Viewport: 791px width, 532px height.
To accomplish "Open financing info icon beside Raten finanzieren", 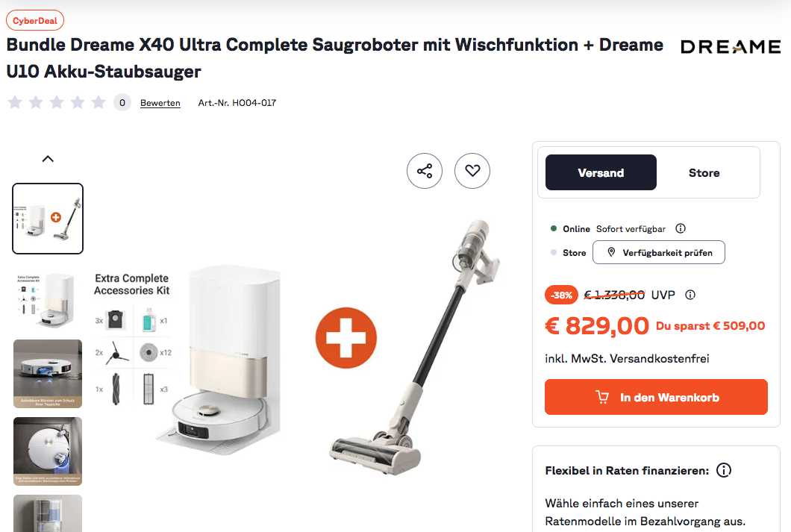I will [x=724, y=471].
